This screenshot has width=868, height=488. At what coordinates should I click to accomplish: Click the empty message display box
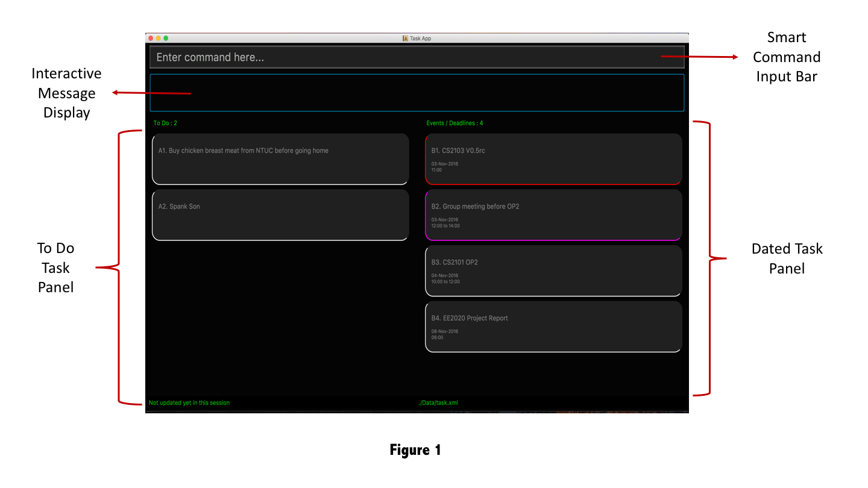tap(417, 93)
